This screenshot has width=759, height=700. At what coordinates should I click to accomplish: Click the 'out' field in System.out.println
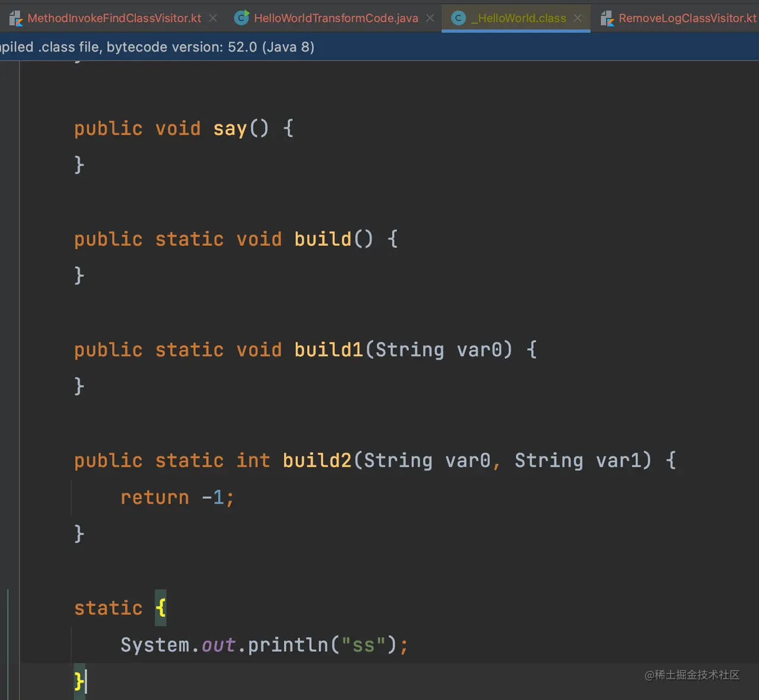click(x=219, y=645)
